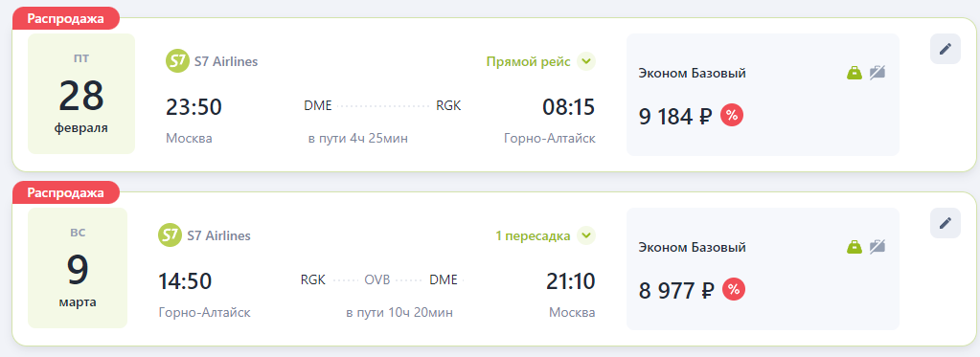This screenshot has height=357, width=980.
Task: Edit the 28 февраля flight with pencil icon
Action: pos(945,49)
